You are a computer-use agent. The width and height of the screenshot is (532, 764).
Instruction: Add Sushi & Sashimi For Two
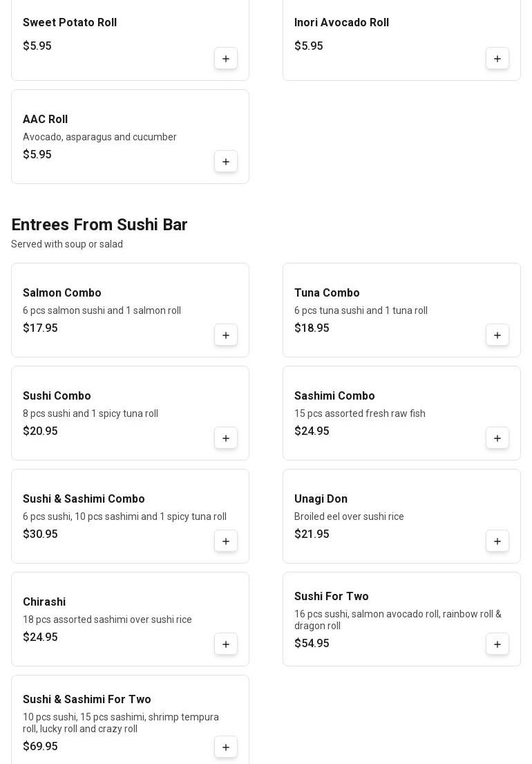pos(226,747)
